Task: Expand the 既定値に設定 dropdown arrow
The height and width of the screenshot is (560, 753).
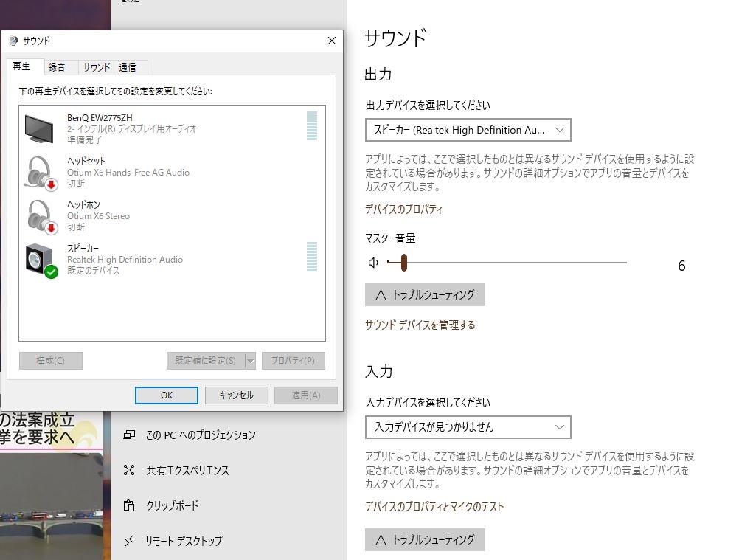Action: click(x=250, y=361)
